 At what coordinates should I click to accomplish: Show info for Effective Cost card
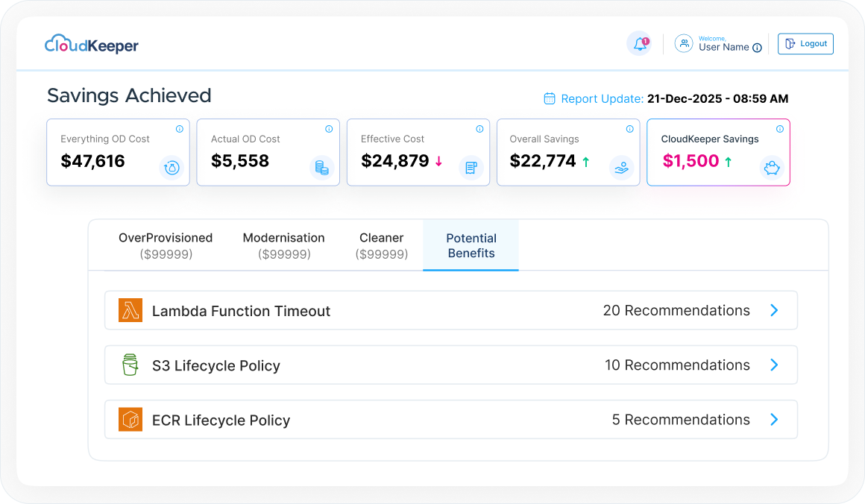pos(479,129)
